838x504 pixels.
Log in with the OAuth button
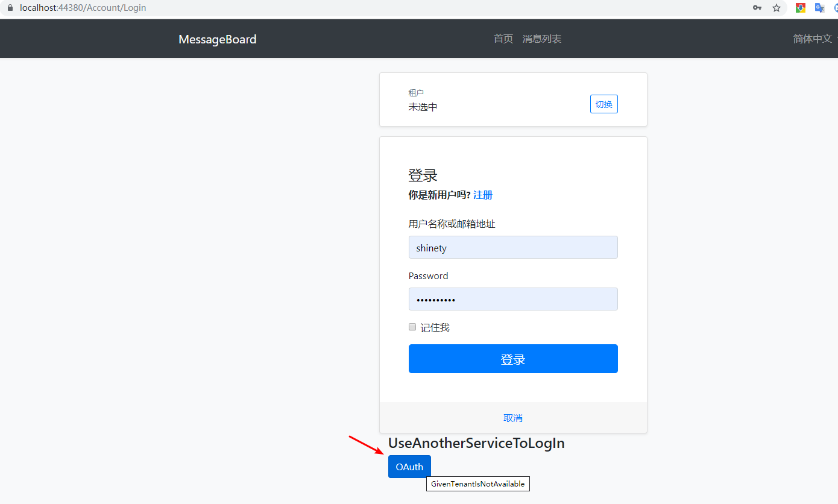click(409, 467)
